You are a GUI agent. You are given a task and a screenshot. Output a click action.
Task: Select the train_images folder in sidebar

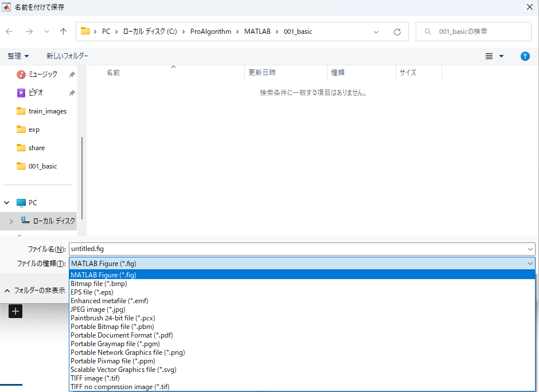coord(47,111)
